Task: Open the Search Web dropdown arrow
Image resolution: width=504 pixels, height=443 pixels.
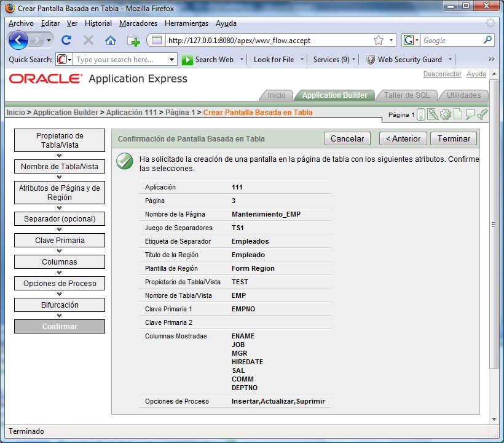Action: 242,60
